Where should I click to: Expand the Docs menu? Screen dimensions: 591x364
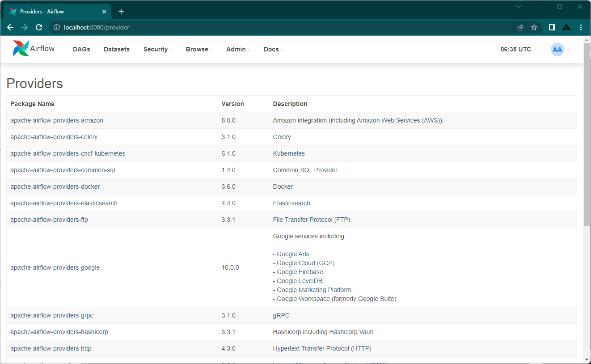(273, 49)
